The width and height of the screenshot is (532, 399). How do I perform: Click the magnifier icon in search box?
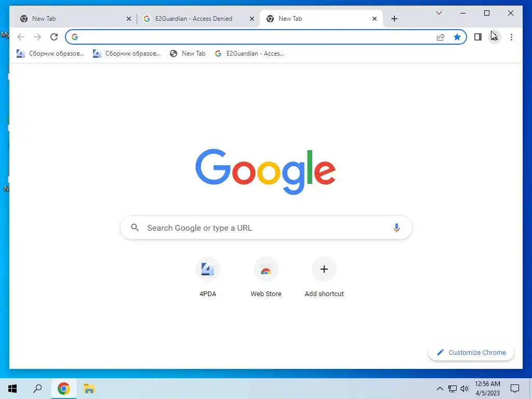[135, 228]
